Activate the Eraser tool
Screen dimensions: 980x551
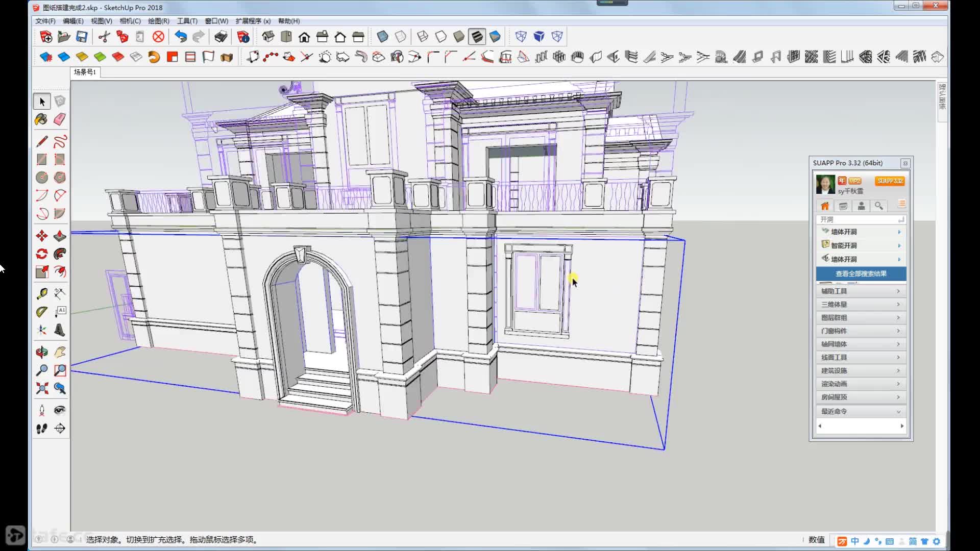tap(60, 119)
